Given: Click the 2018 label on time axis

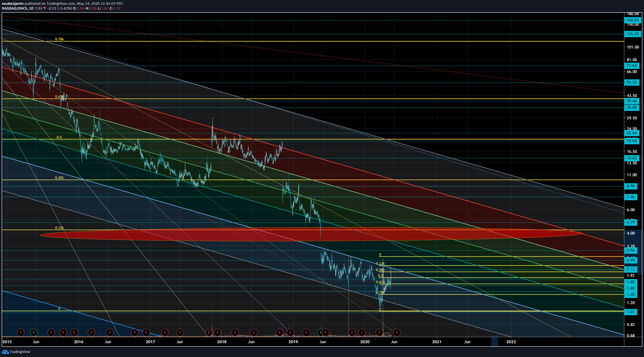Looking at the screenshot, I should pyautogui.click(x=222, y=342).
